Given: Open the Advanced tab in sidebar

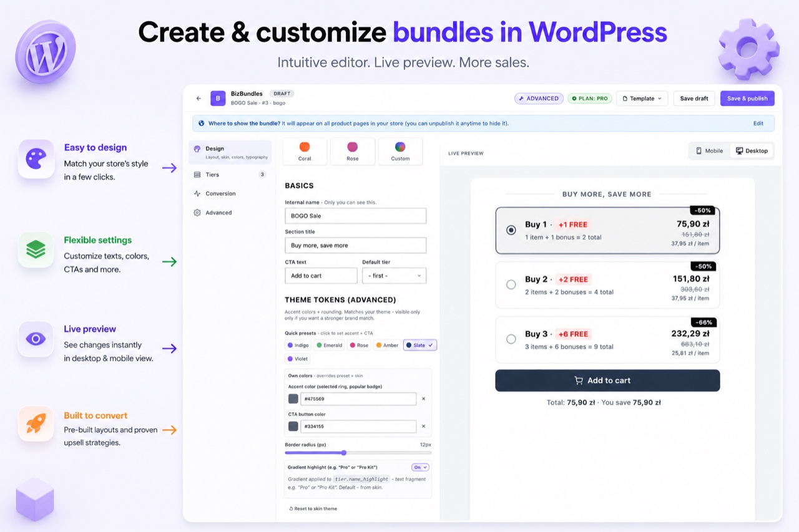Looking at the screenshot, I should click(x=230, y=213).
